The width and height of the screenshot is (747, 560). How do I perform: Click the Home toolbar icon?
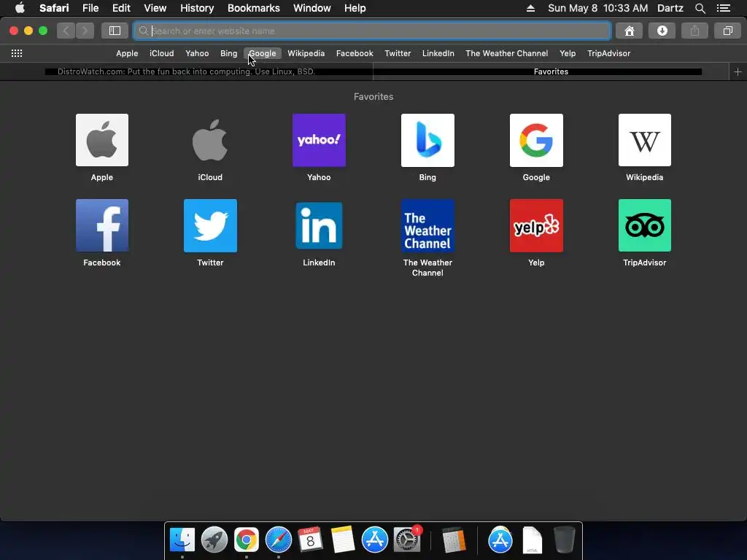(629, 31)
